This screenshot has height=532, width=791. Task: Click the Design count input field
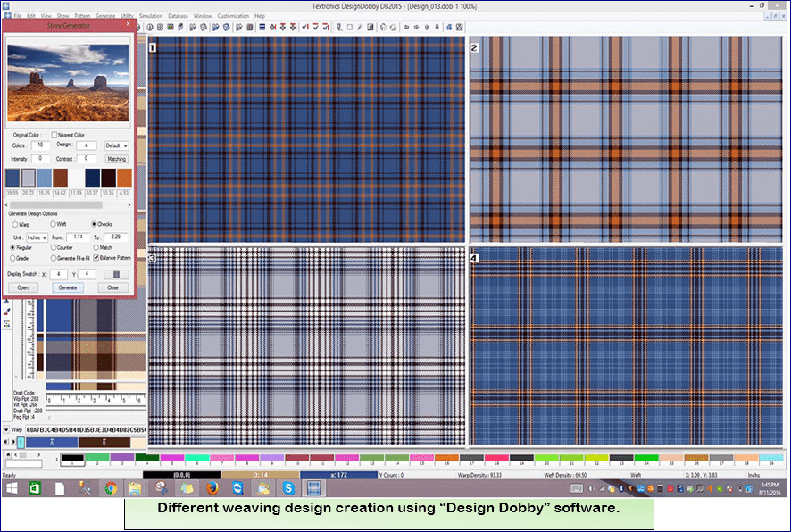coord(87,145)
